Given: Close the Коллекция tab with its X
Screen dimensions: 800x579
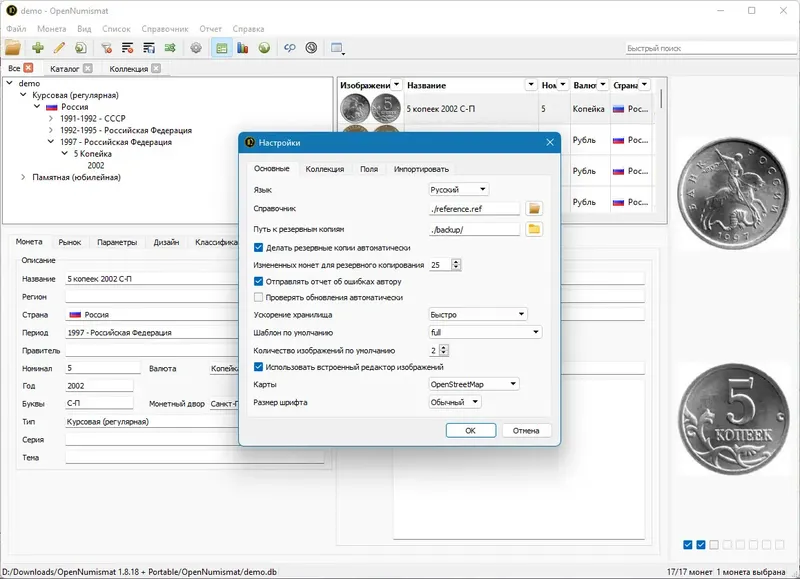Looking at the screenshot, I should (x=156, y=68).
